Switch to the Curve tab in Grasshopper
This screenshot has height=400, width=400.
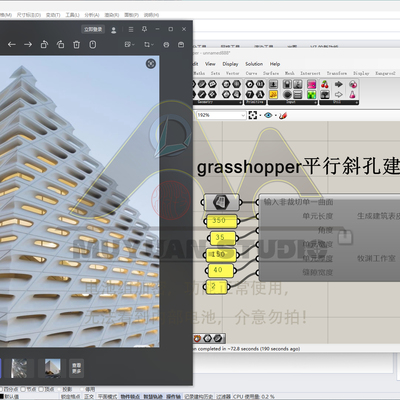click(251, 73)
